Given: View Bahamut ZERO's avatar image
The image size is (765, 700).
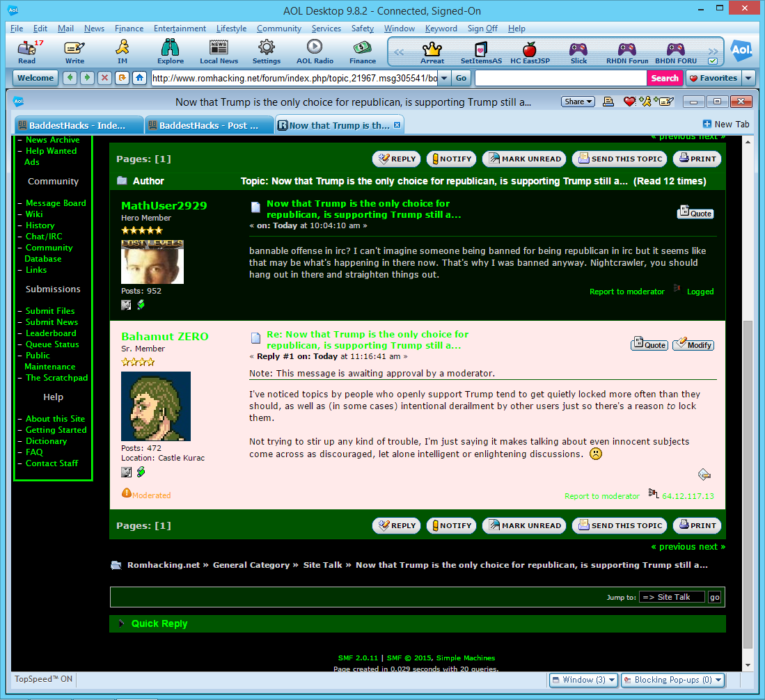Looking at the screenshot, I should click(156, 406).
